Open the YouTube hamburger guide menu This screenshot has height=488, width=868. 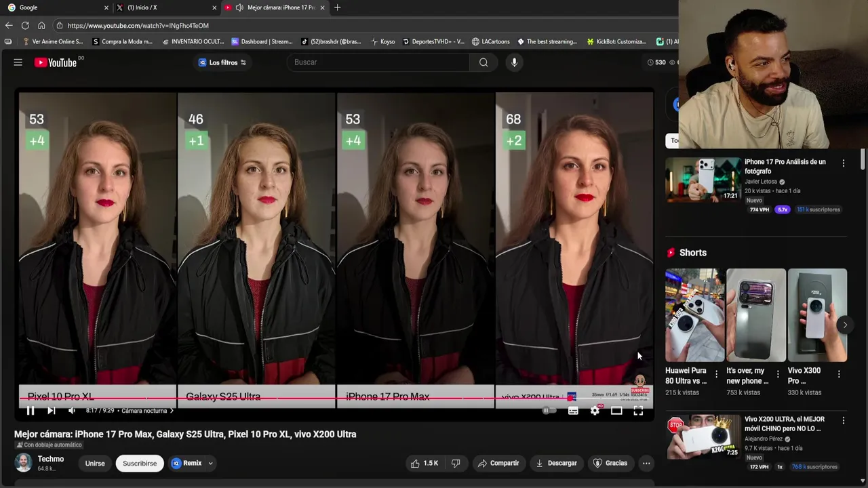(18, 62)
